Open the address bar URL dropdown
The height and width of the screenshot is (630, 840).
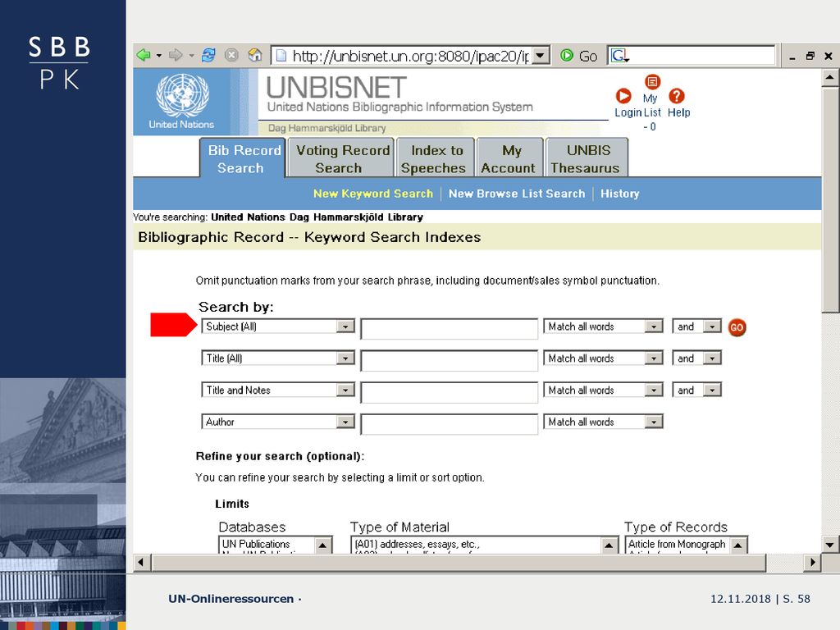pyautogui.click(x=541, y=55)
